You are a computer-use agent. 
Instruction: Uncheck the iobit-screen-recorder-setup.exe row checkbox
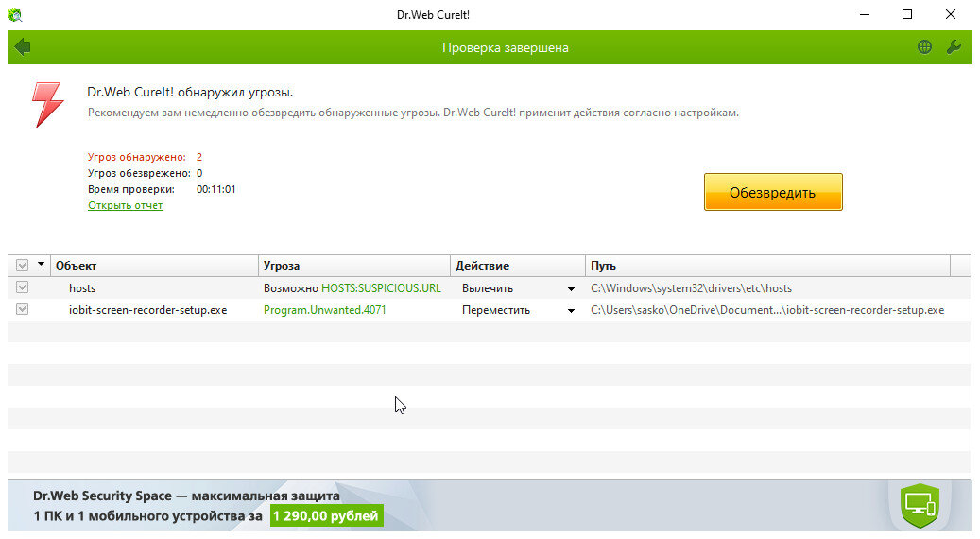(x=23, y=309)
